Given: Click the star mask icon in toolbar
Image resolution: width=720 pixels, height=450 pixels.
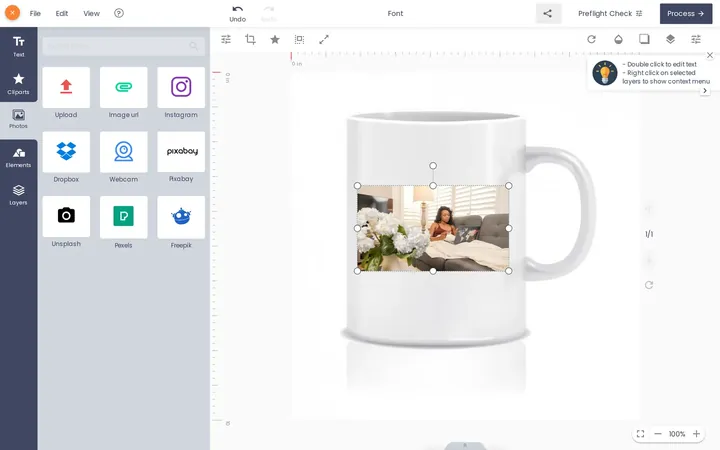Looking at the screenshot, I should coord(275,39).
